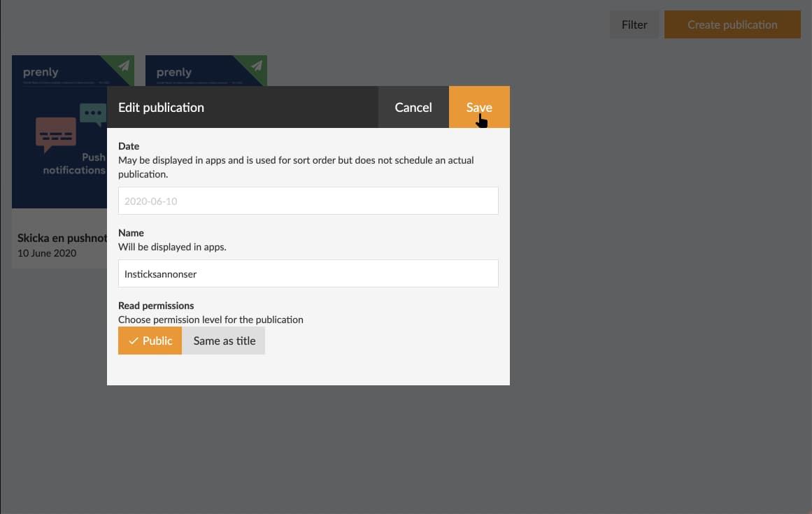Click the prenly logo on second cover
Screen dimensions: 812x514
174,72
